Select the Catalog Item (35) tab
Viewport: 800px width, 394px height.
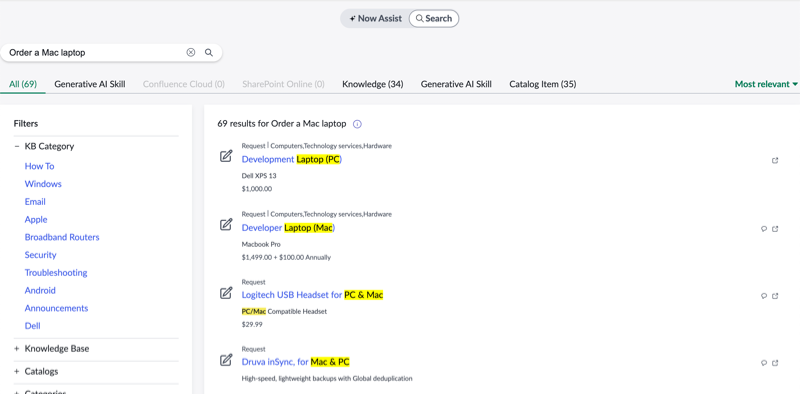tap(543, 84)
